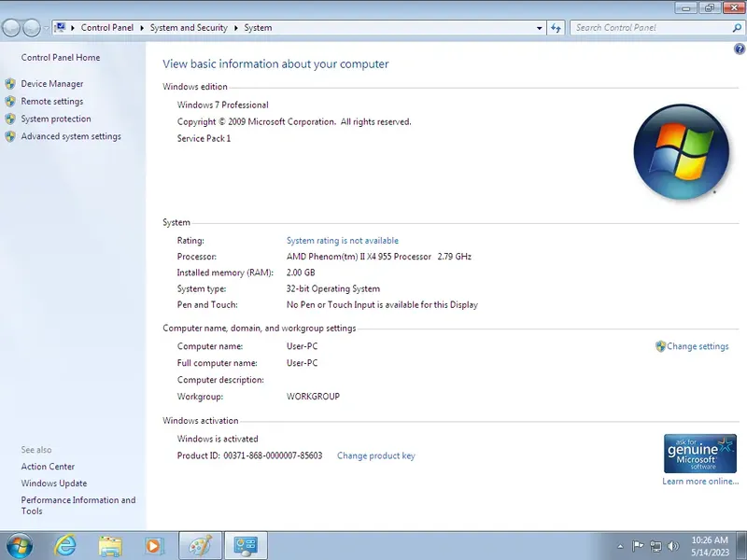Expand the address bar history dropdown

click(540, 27)
